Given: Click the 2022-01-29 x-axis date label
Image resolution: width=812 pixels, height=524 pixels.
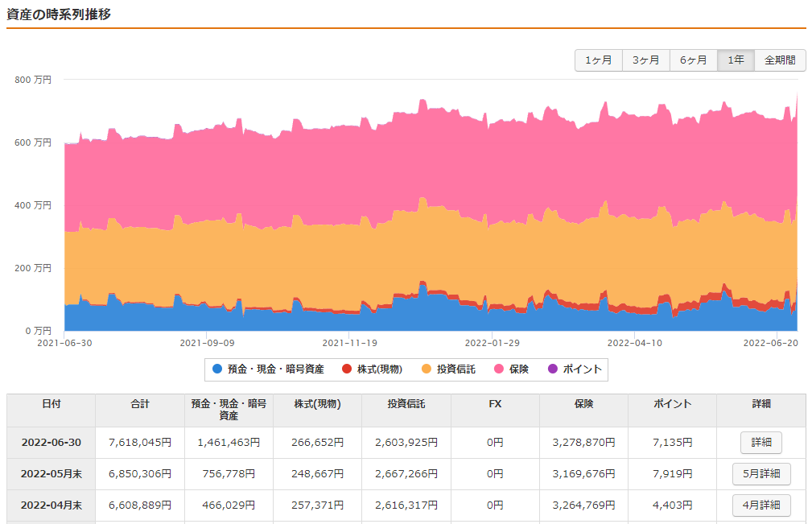Looking at the screenshot, I should [493, 342].
